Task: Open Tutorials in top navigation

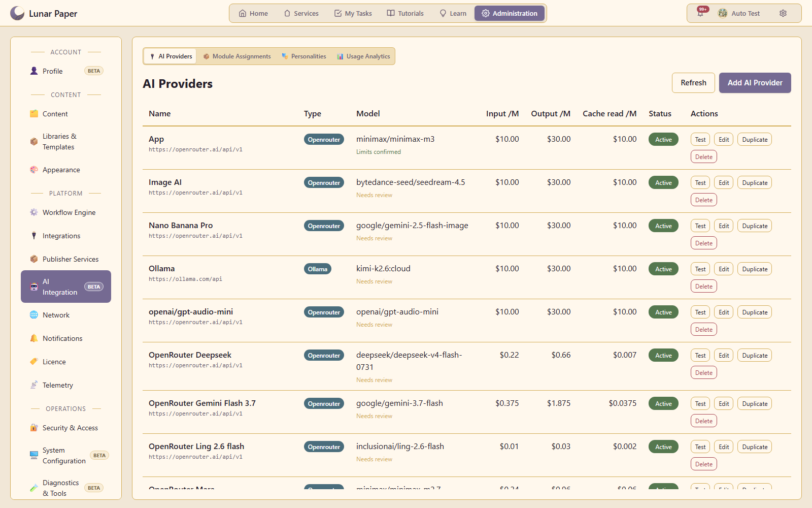Action: pyautogui.click(x=405, y=13)
